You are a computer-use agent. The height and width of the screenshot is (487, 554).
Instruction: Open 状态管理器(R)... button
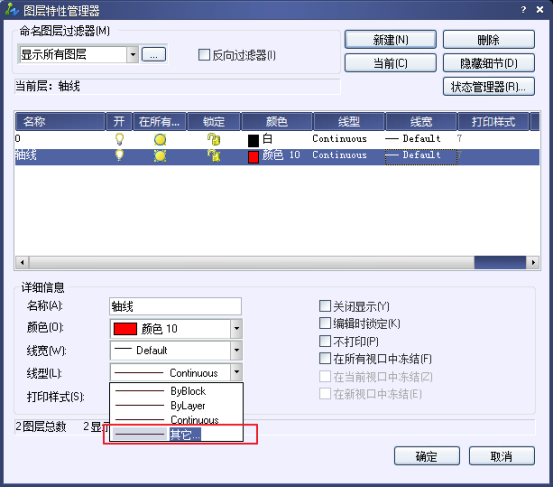point(489,87)
